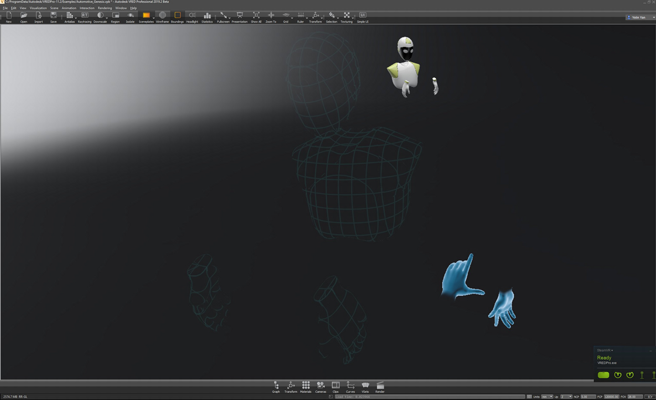Click the Show All toolbar icon
This screenshot has width=656, height=400.
coord(256,17)
